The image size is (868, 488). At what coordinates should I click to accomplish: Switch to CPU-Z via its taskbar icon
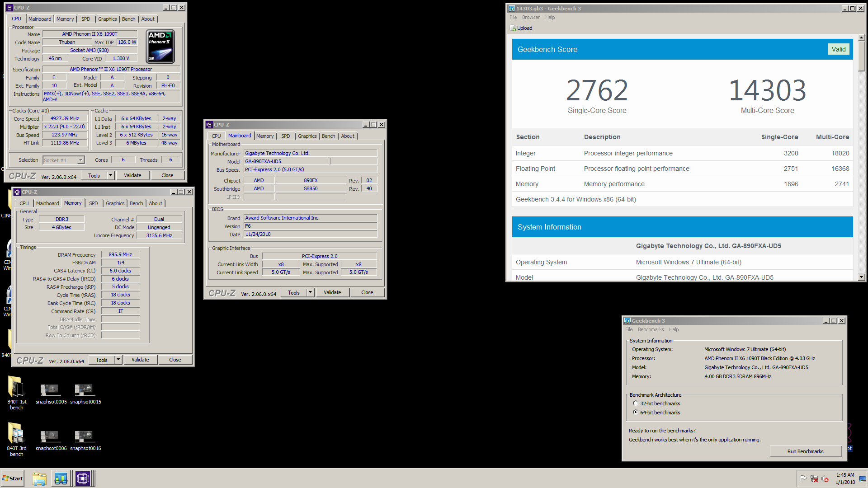pos(83,479)
